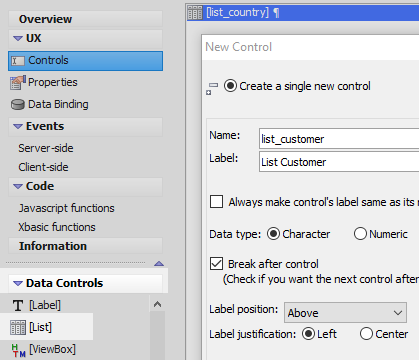Select the [list_country] header row
Viewport: 419px width, 360px height.
click(x=303, y=13)
